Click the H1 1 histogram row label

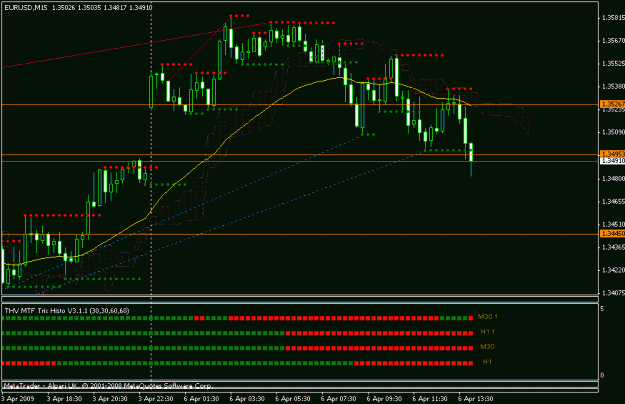tap(487, 331)
